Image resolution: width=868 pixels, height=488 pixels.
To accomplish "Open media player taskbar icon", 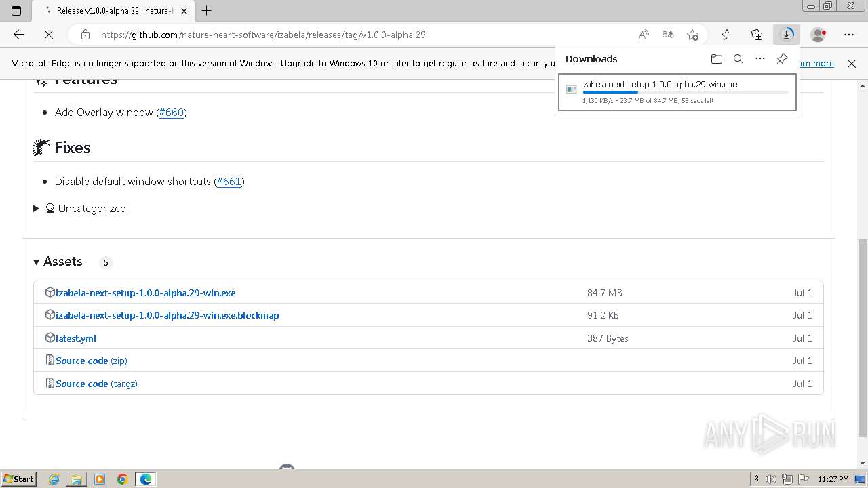I will (x=100, y=479).
